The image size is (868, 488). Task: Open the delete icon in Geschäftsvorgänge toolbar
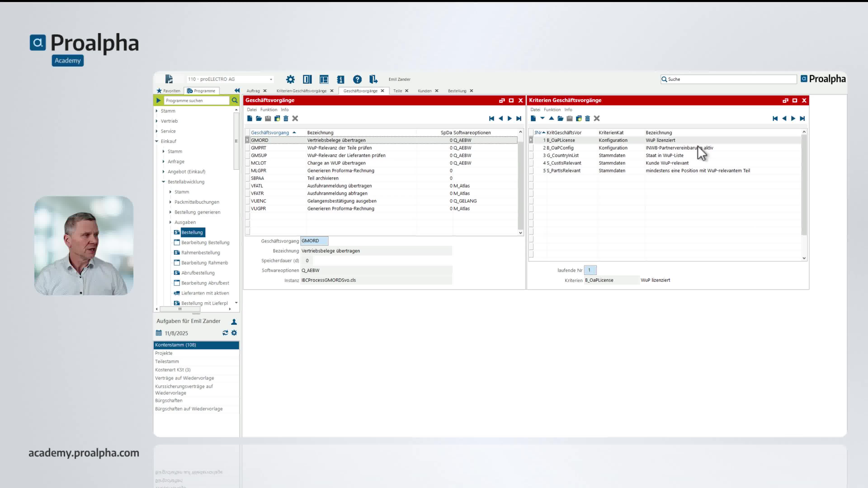(x=286, y=118)
